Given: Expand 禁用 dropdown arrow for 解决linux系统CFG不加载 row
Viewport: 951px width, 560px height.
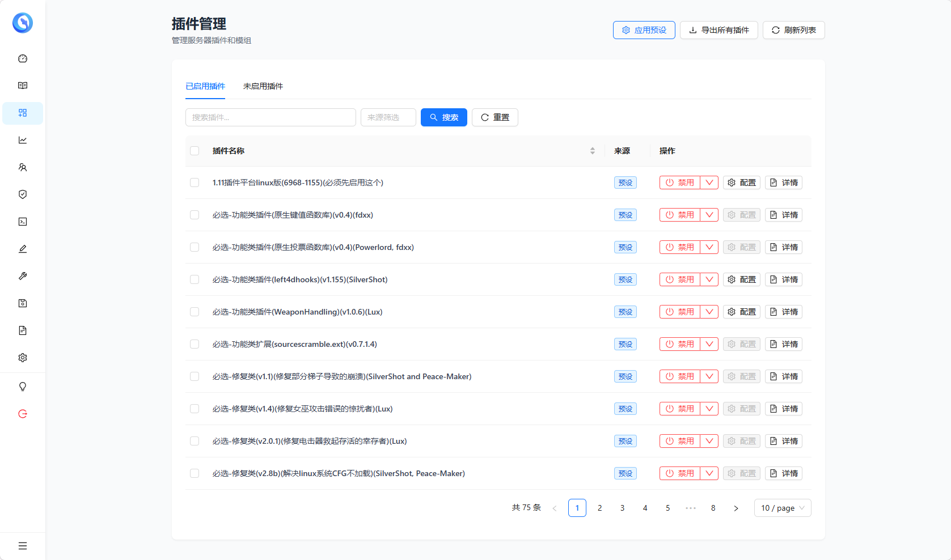Looking at the screenshot, I should click(709, 473).
